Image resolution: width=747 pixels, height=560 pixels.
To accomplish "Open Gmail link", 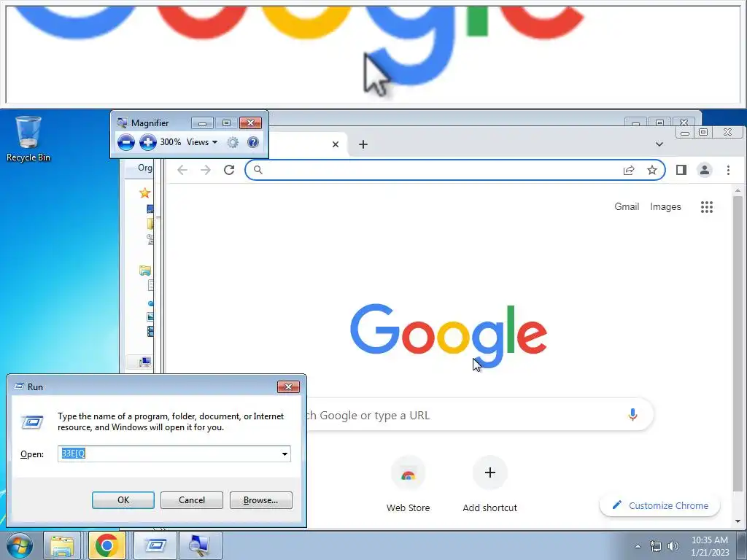I will (x=627, y=206).
